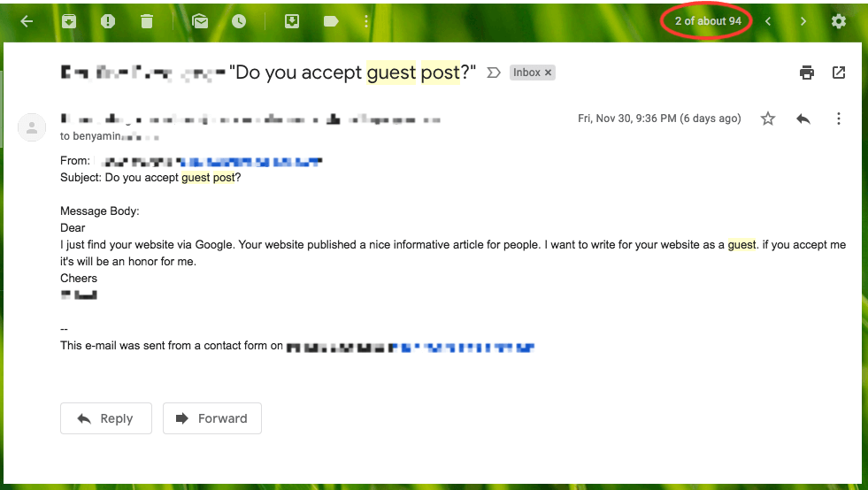Click the reply arrow icon beside the star

click(x=803, y=119)
